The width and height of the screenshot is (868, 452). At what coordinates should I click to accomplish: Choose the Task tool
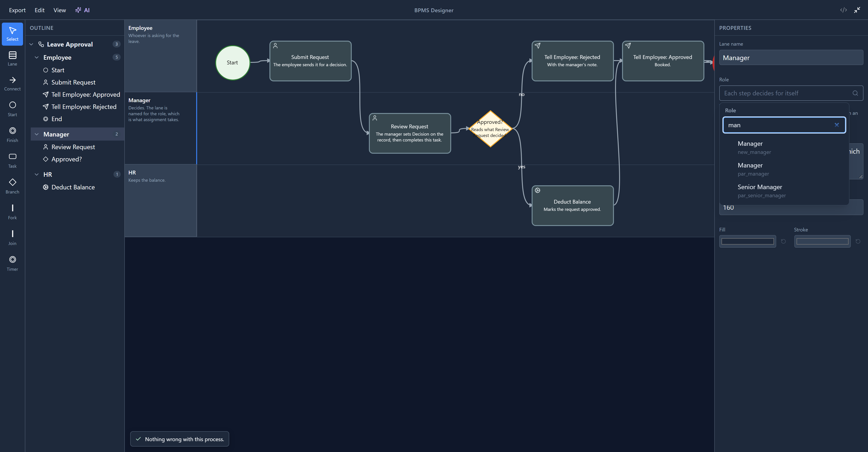(x=12, y=161)
